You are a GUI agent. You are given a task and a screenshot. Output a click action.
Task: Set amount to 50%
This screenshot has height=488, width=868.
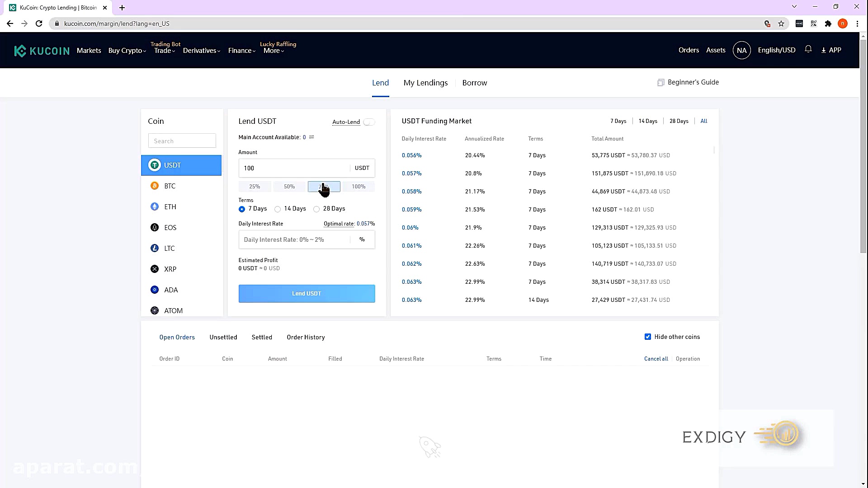point(289,187)
